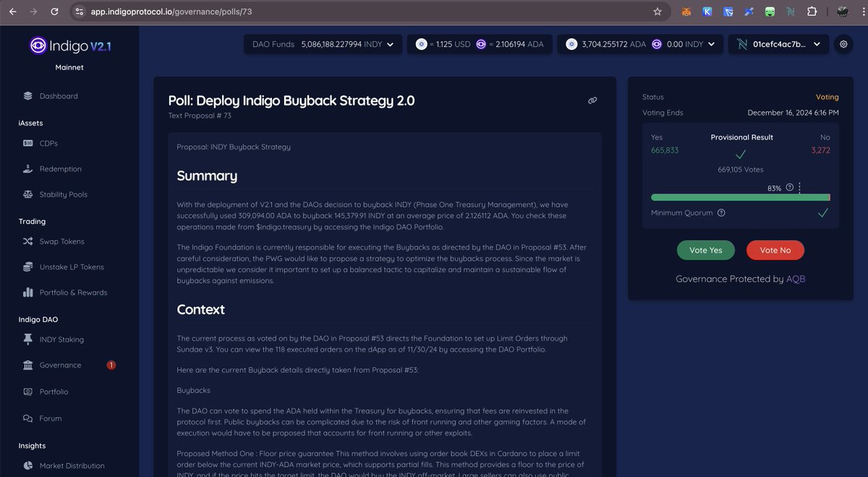This screenshot has height=477, width=868.
Task: Open the Redemption page
Action: [60, 169]
